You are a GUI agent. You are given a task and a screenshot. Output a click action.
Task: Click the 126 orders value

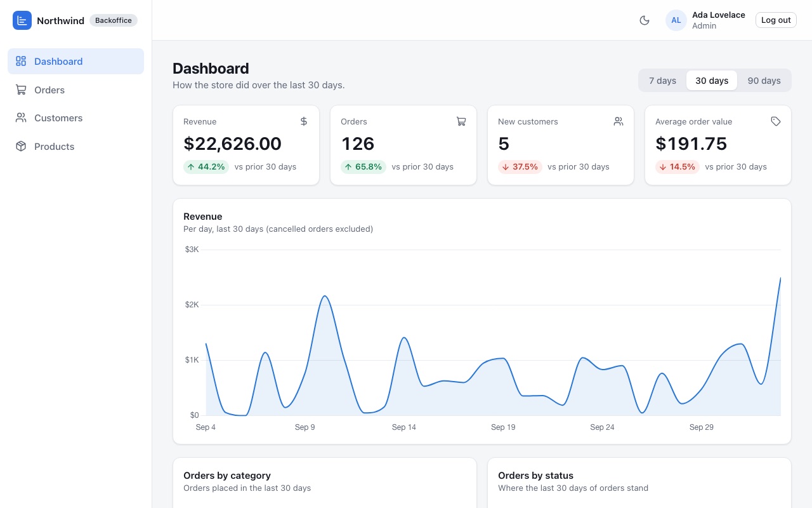pos(358,144)
